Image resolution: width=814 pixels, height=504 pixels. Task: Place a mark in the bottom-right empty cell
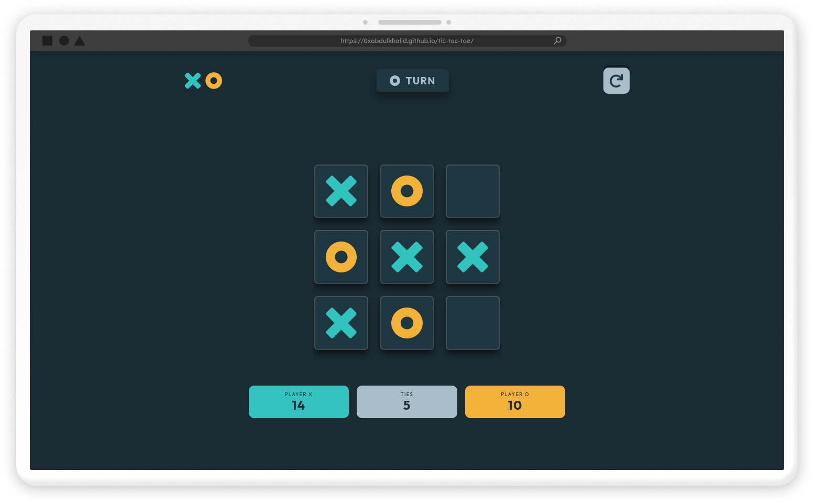(472, 323)
